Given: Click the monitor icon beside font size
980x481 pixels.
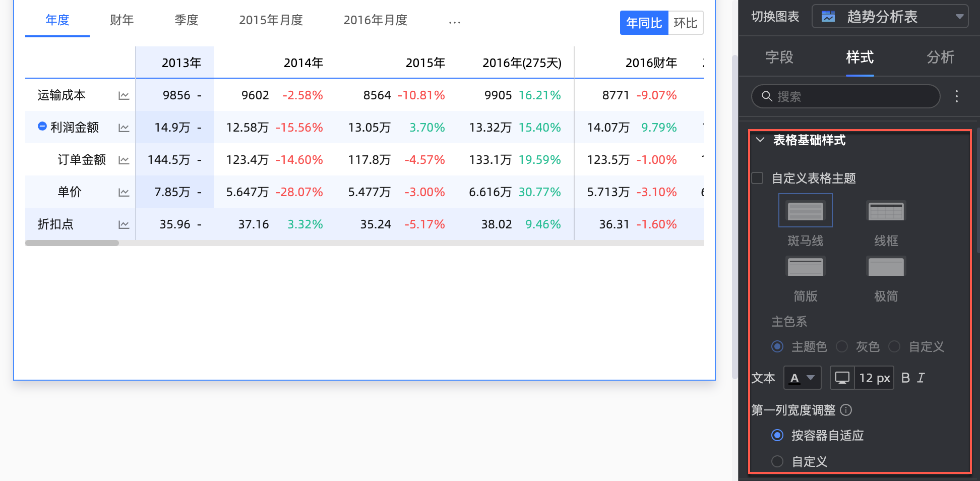Looking at the screenshot, I should pos(842,378).
